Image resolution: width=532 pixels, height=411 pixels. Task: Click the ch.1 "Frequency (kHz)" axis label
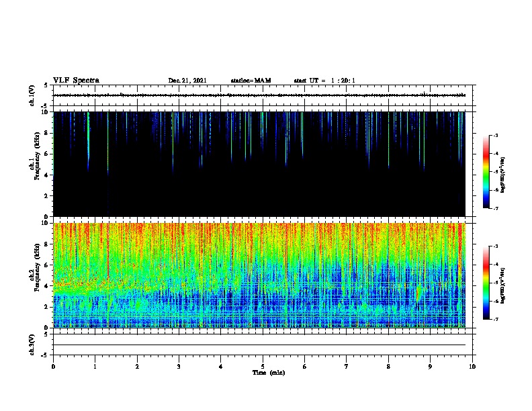point(37,156)
